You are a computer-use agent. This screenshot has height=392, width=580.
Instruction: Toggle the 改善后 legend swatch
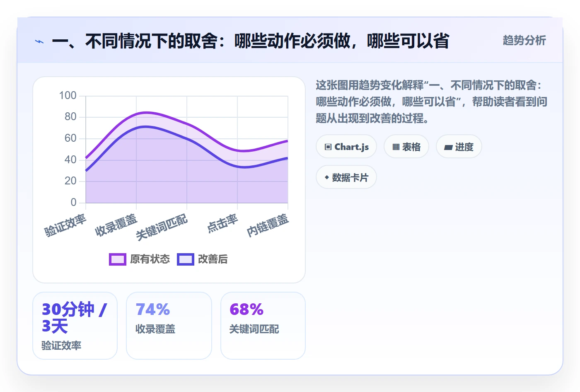click(186, 259)
